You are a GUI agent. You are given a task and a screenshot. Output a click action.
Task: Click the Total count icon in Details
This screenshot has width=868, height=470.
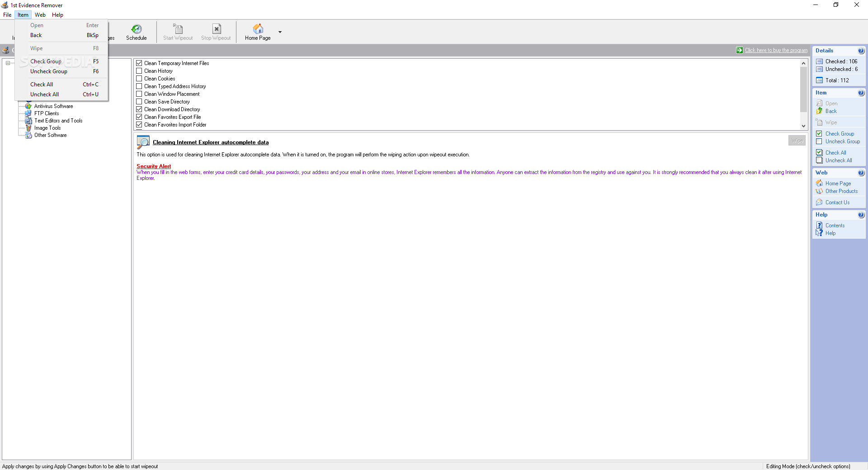coord(819,80)
